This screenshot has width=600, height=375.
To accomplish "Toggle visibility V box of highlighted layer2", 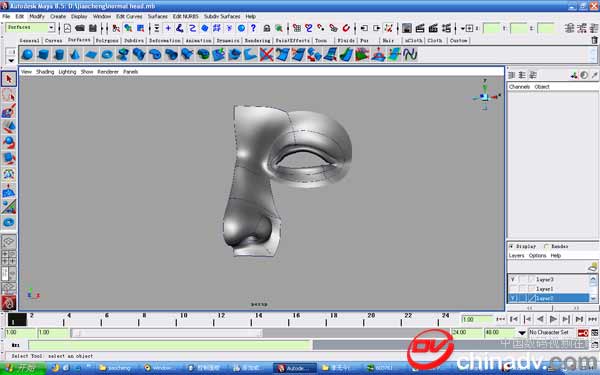I will point(513,298).
